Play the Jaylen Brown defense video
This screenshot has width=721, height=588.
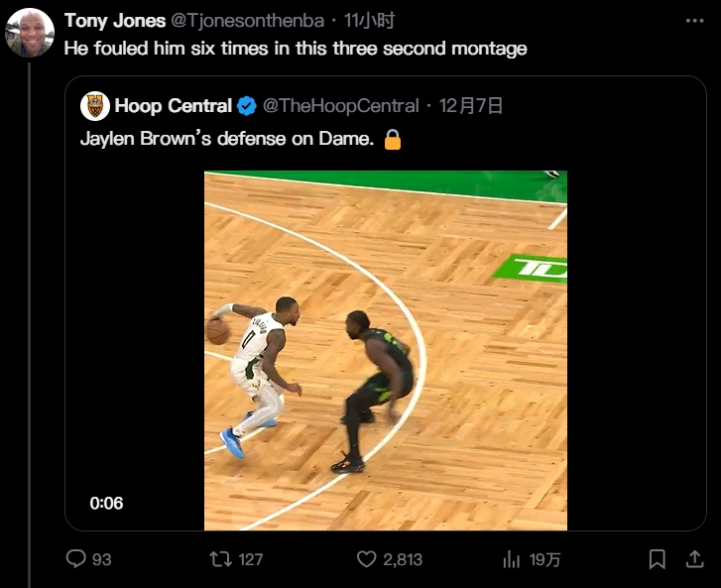(385, 350)
